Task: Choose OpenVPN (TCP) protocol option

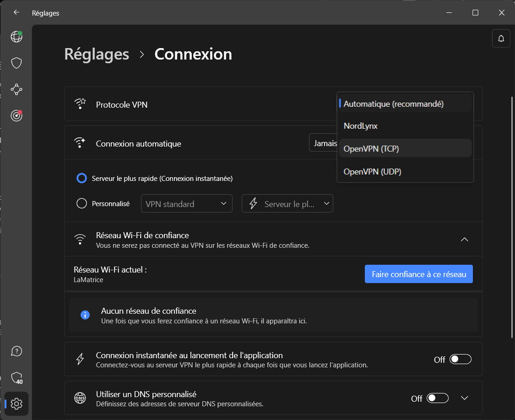Action: tap(405, 148)
